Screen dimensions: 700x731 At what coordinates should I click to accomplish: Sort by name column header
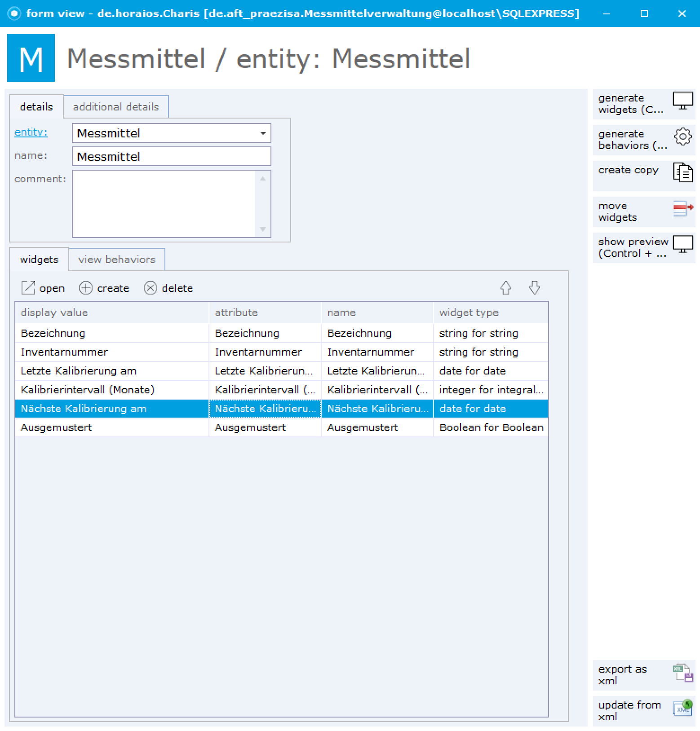point(377,313)
